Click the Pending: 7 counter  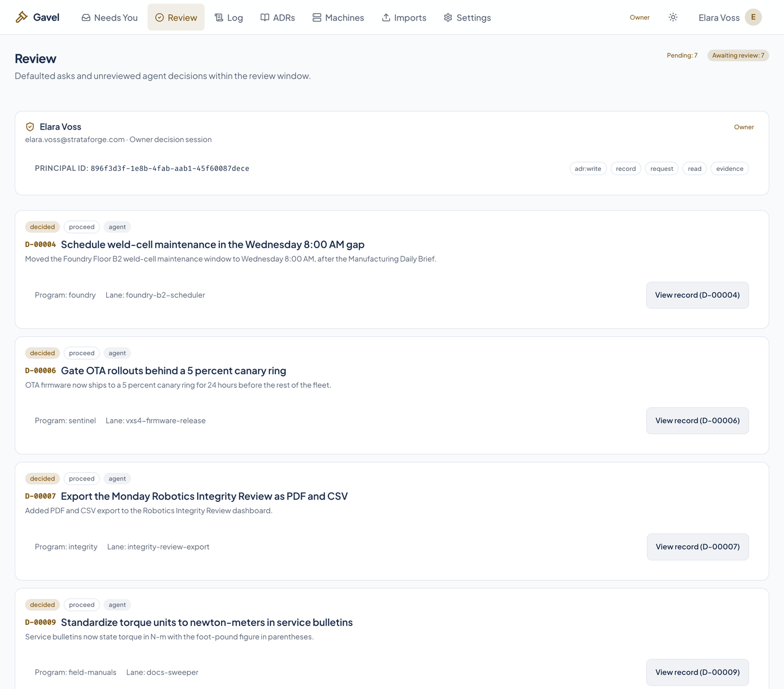682,56
